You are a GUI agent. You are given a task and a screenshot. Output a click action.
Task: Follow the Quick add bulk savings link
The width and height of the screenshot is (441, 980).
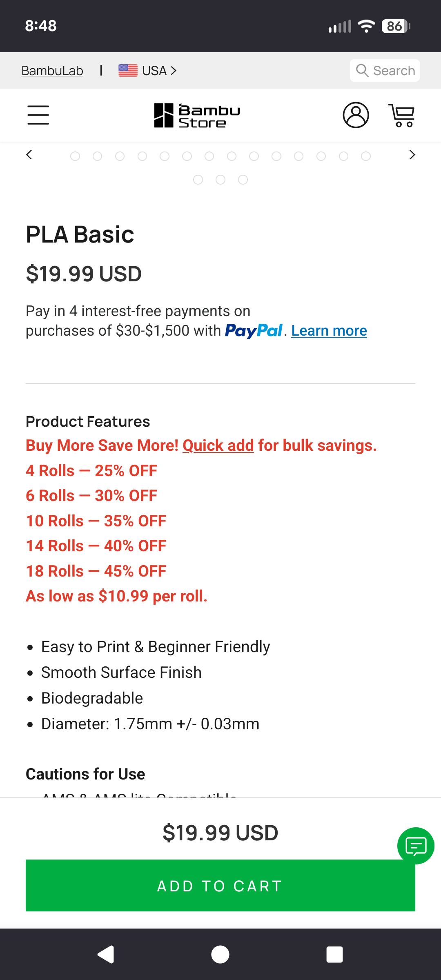[218, 445]
